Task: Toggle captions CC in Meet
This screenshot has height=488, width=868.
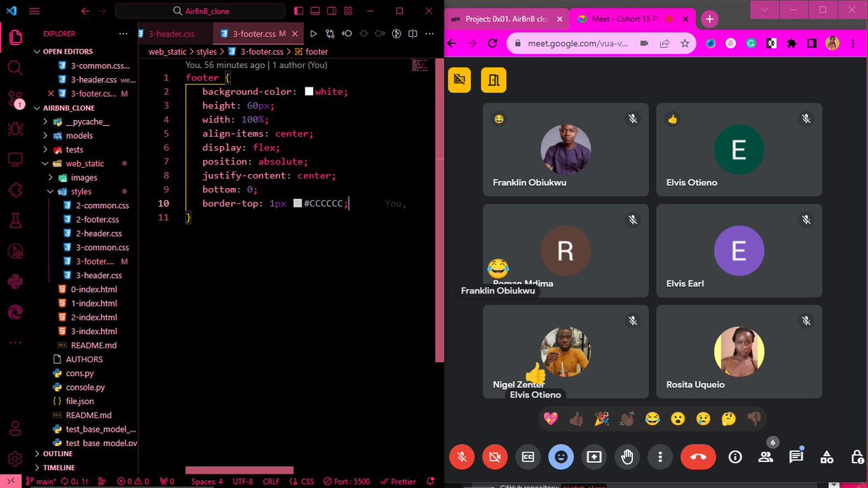Action: tap(528, 457)
